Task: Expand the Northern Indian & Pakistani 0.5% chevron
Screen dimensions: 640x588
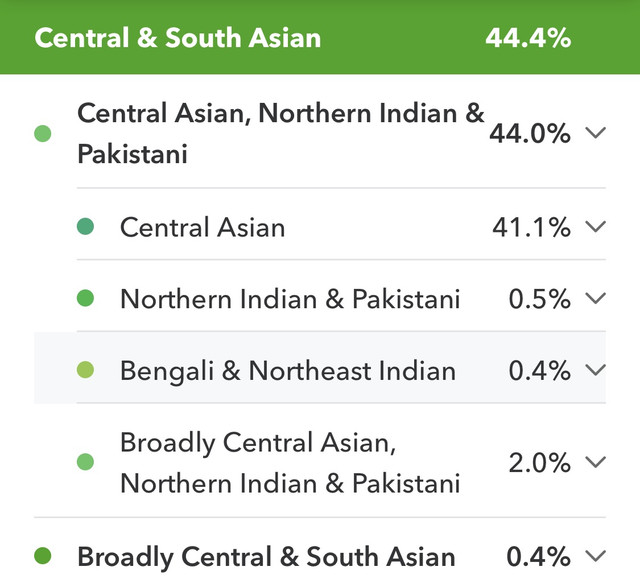Action: click(x=595, y=298)
